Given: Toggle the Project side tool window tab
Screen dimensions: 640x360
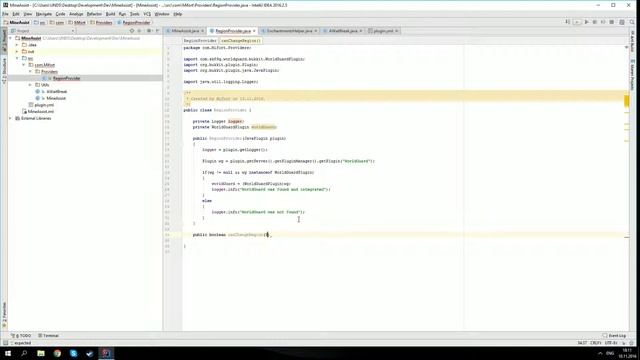Looking at the screenshot, I should (4, 40).
